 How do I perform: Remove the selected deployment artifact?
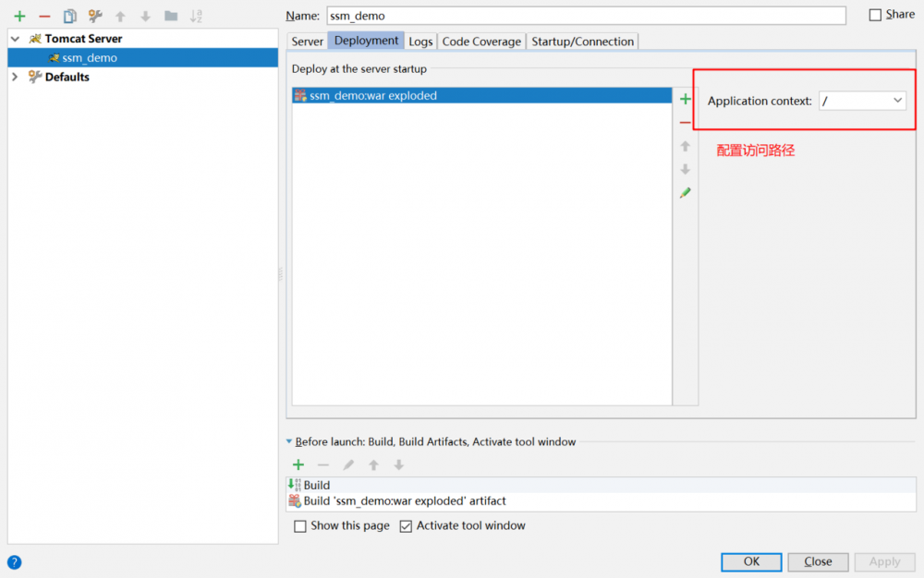(x=686, y=123)
